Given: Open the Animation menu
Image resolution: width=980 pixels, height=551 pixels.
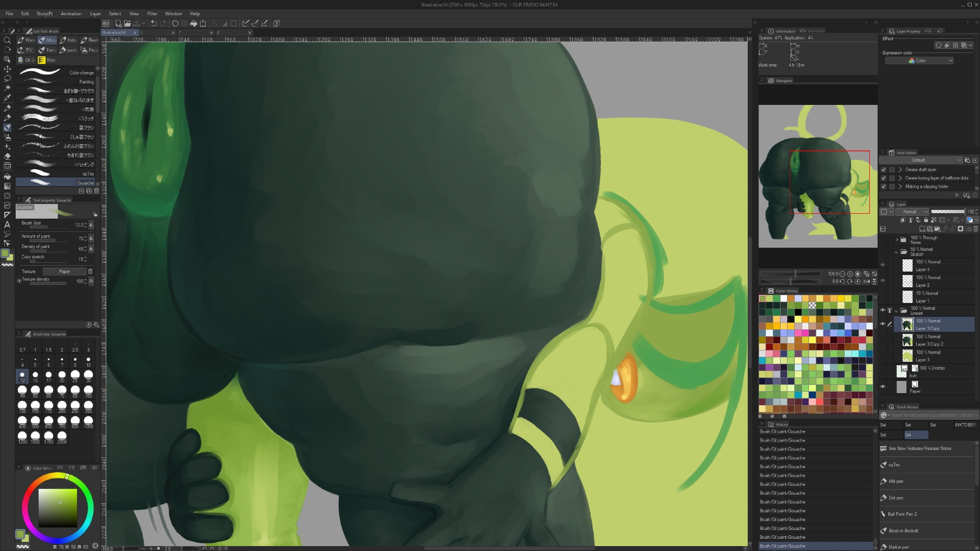Looking at the screenshot, I should pos(71,14).
